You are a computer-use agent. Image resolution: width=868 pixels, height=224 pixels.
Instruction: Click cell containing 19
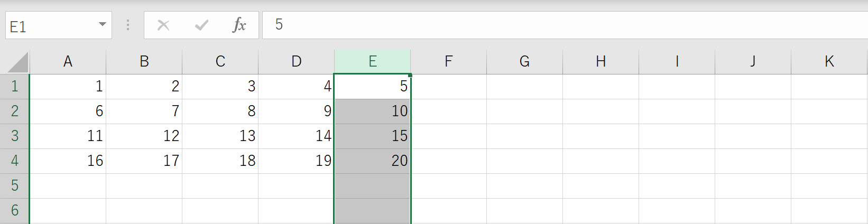click(297, 161)
